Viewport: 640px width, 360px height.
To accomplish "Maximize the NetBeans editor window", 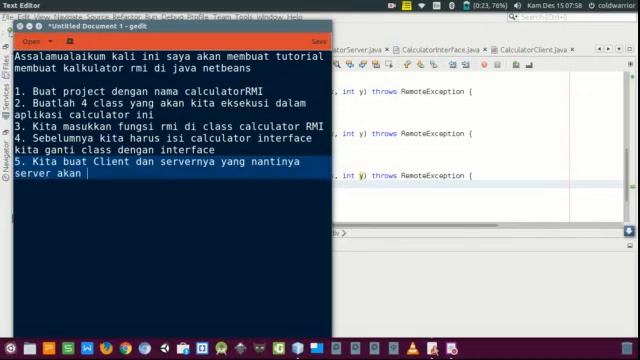I will click(629, 49).
